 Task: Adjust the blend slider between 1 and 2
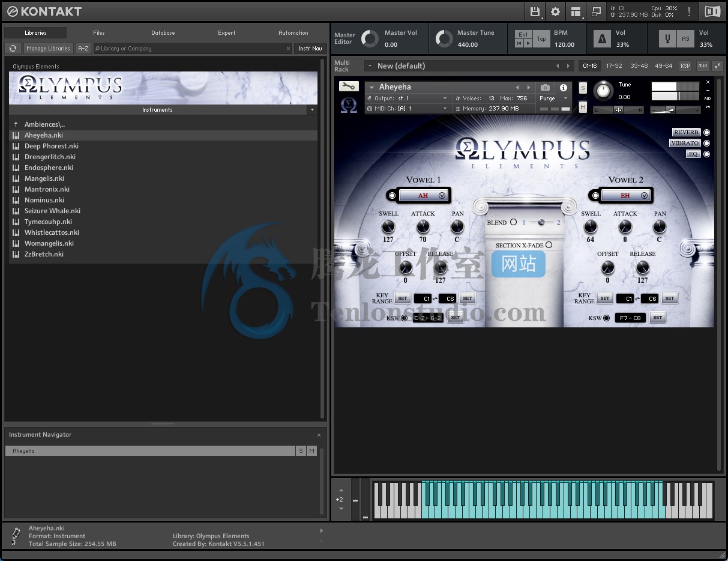[x=541, y=222]
